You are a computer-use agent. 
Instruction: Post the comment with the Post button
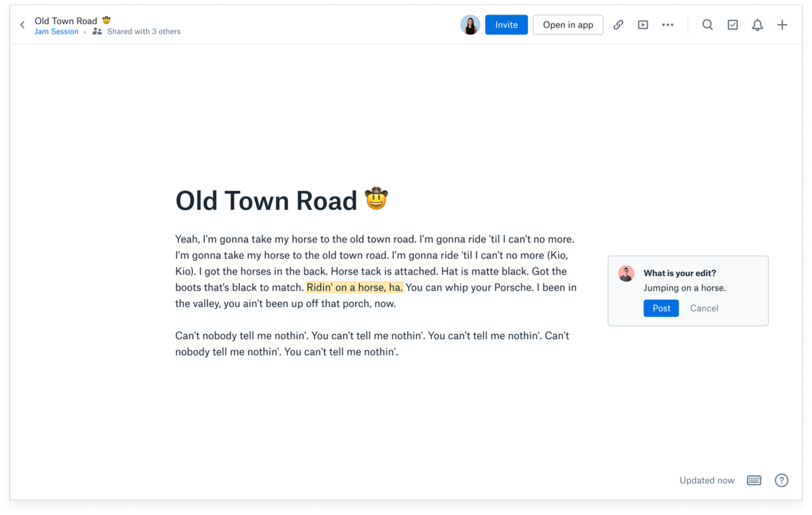(x=661, y=308)
